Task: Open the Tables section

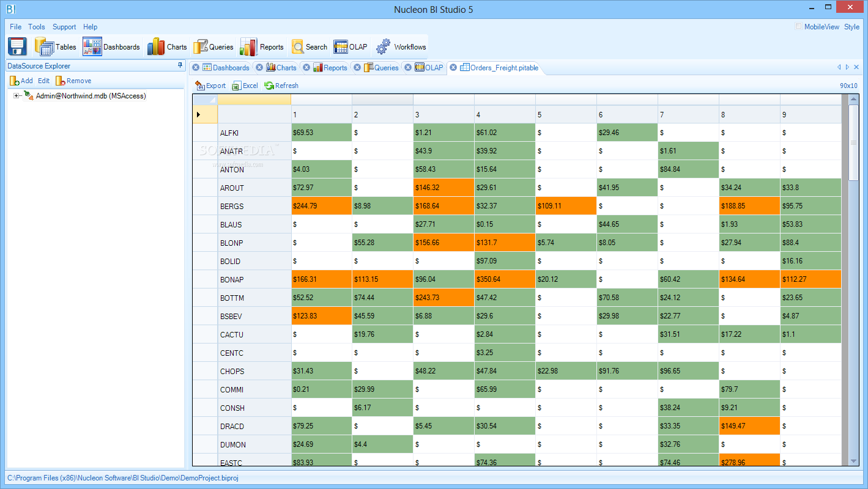Action: [x=56, y=46]
